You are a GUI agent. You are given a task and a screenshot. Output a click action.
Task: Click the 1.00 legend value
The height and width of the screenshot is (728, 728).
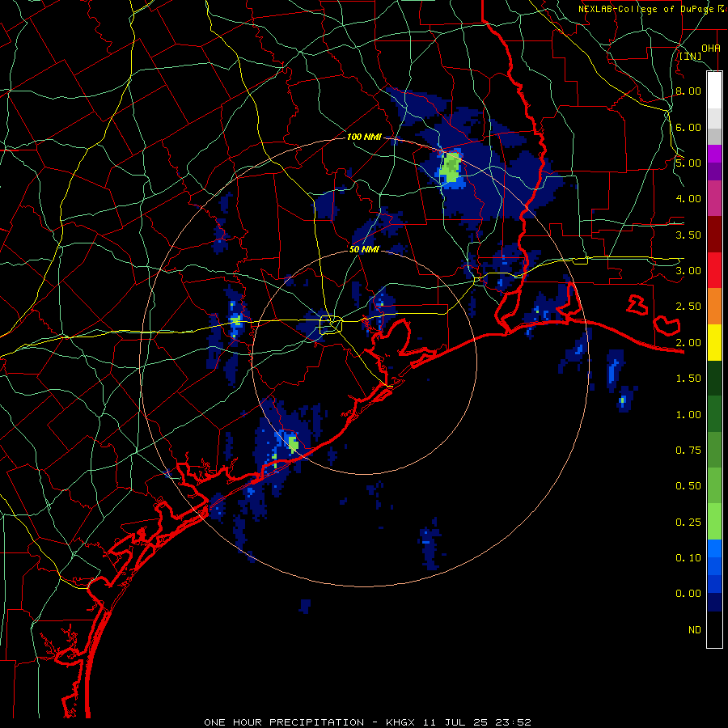click(x=688, y=415)
